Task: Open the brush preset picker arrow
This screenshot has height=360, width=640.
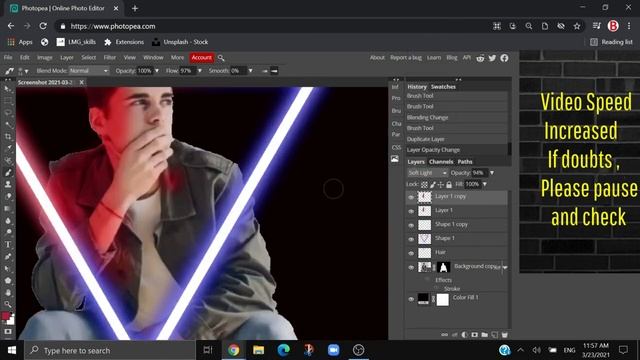Action: (27, 71)
